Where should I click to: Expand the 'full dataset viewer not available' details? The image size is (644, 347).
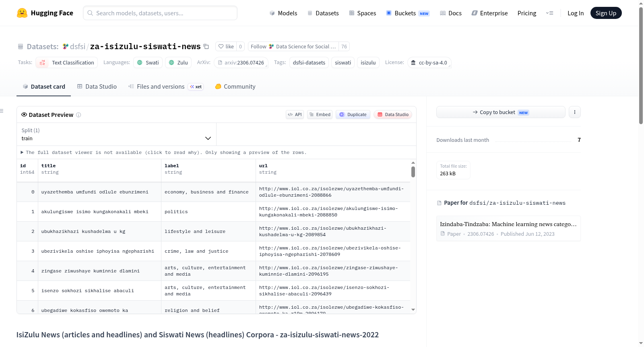164,152
